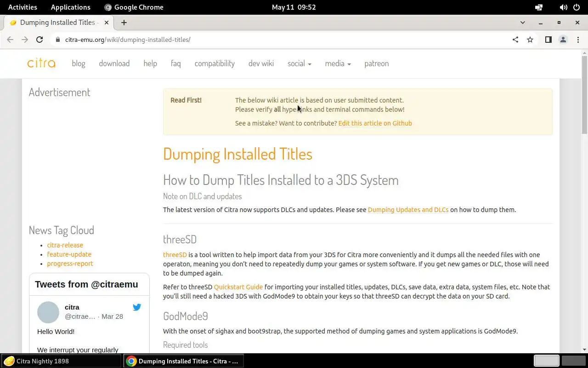Select the feature-update tag
The image size is (588, 368).
(x=69, y=254)
